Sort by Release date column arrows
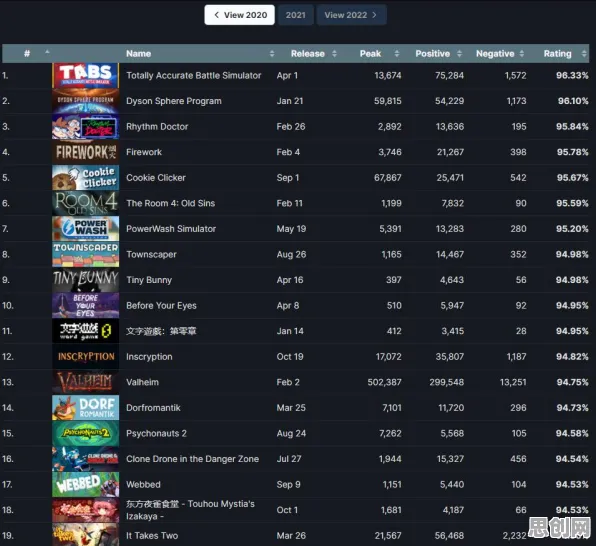The width and height of the screenshot is (596, 546). [334, 54]
